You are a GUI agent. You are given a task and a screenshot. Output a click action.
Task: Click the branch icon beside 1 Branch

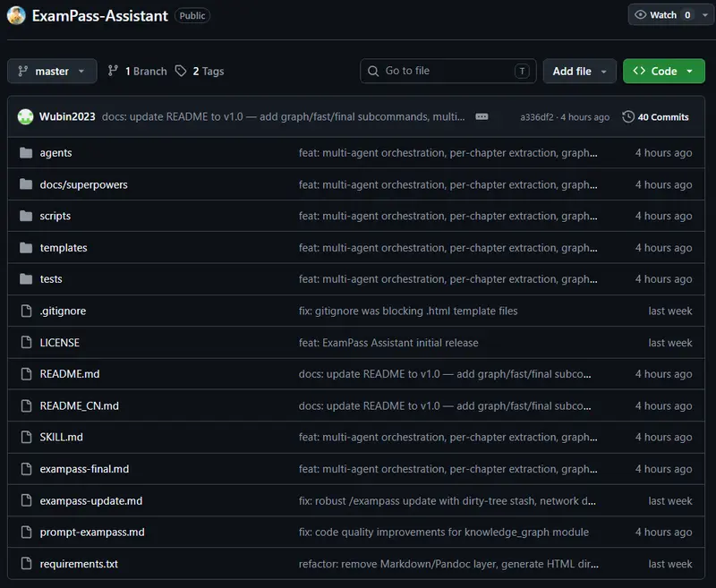(113, 71)
